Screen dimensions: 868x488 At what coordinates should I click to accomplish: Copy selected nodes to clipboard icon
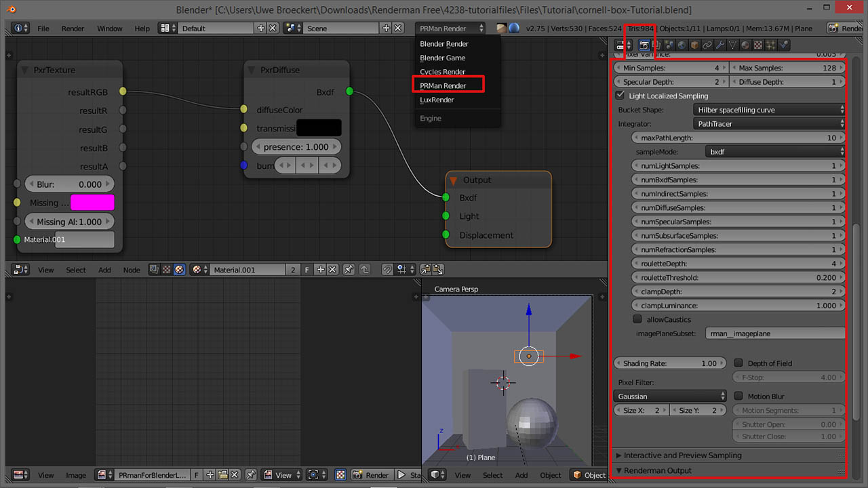pyautogui.click(x=425, y=270)
